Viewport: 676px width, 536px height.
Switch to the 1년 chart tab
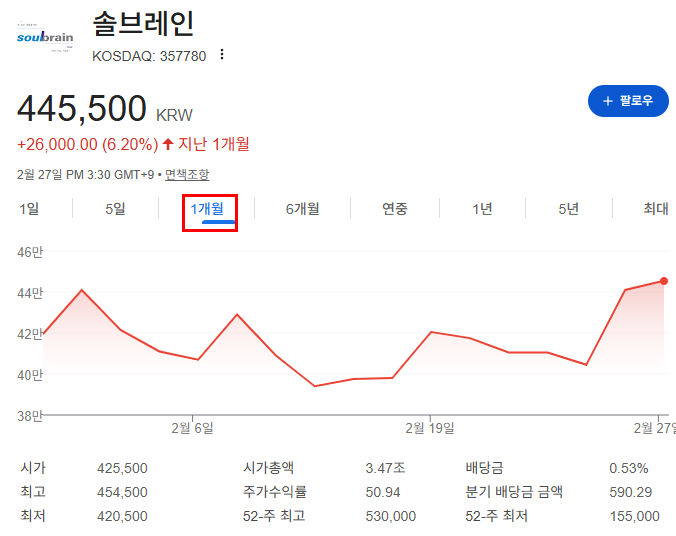click(482, 209)
